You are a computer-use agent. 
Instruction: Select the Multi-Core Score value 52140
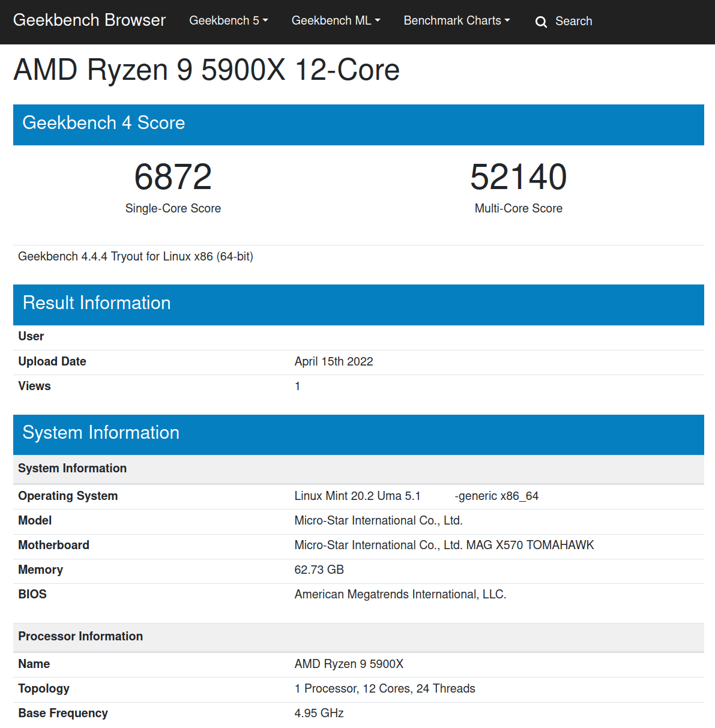click(518, 176)
